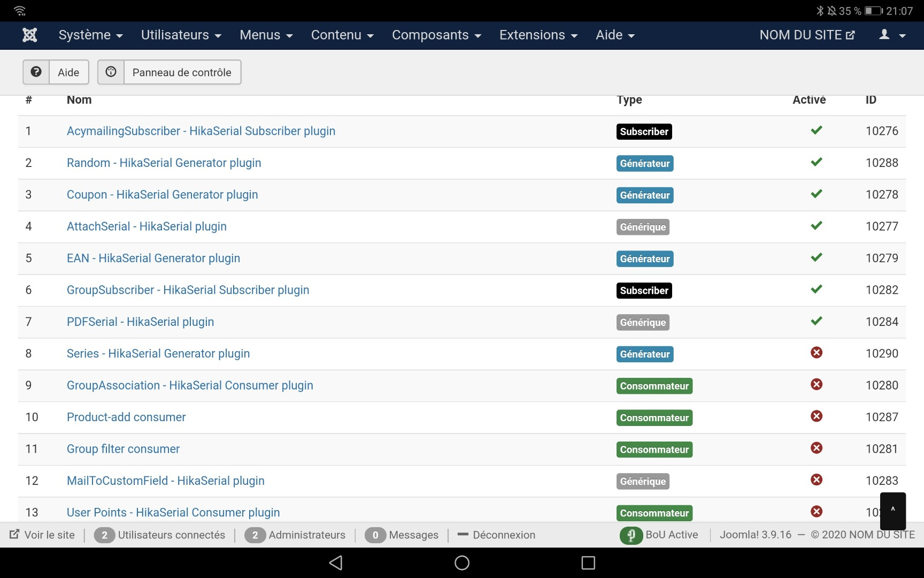Image resolution: width=924 pixels, height=578 pixels.
Task: Click the Type column header
Action: (629, 100)
